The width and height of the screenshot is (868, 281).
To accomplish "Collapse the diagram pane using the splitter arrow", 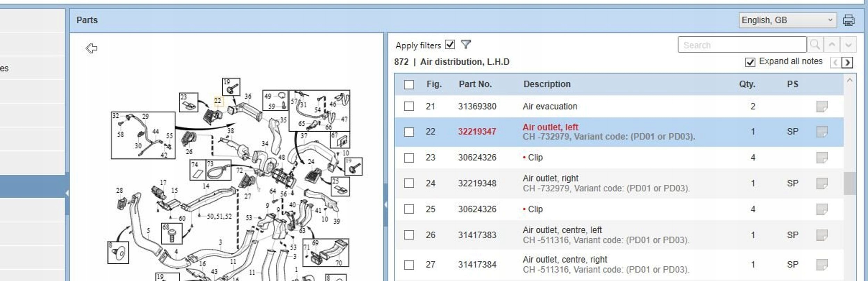I will pos(385,205).
